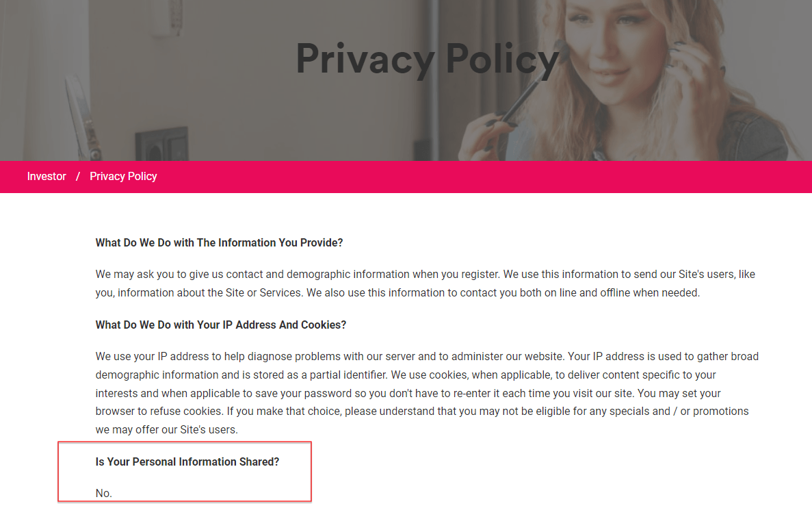Click 'Is Your Personal Information Shared?' heading
This screenshot has height=506, width=812.
point(187,461)
